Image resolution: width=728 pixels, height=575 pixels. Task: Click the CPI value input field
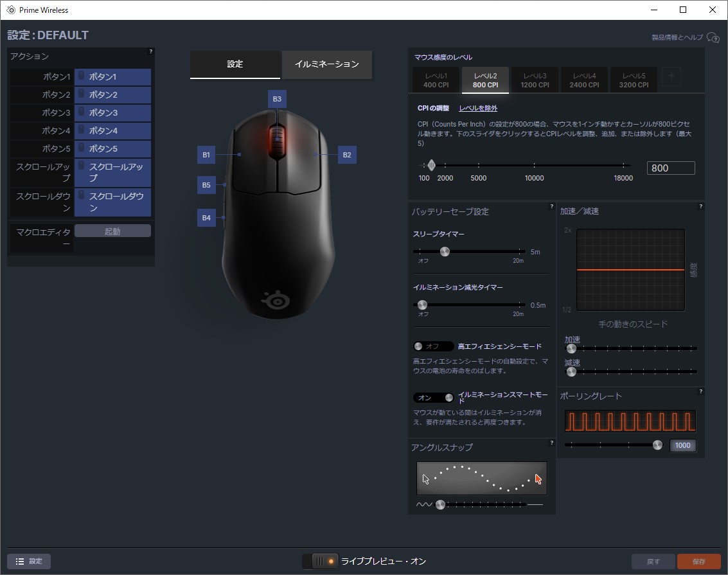[671, 168]
